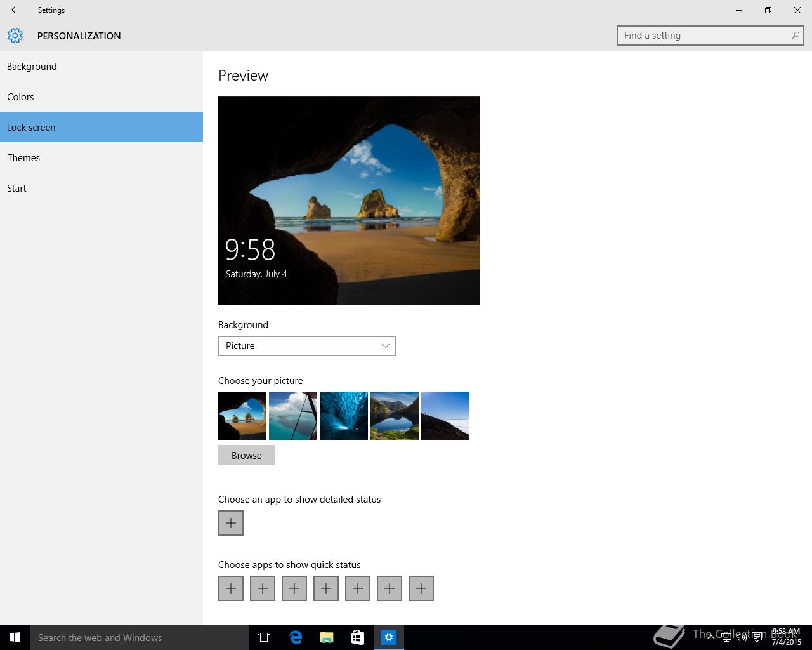812x650 pixels.
Task: Choose the dark hillside sky thumbnail
Action: (x=445, y=416)
